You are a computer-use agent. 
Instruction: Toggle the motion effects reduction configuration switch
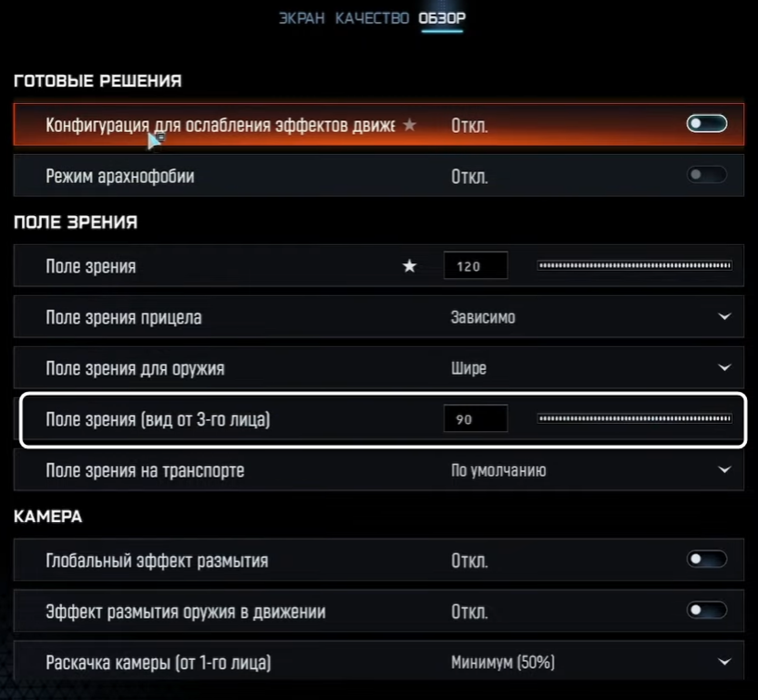(x=706, y=124)
